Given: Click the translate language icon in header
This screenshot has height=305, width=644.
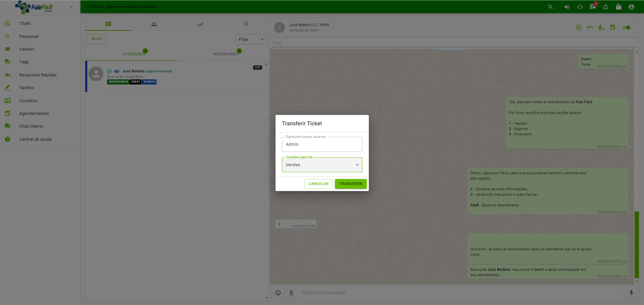Looking at the screenshot, I should pos(550,7).
